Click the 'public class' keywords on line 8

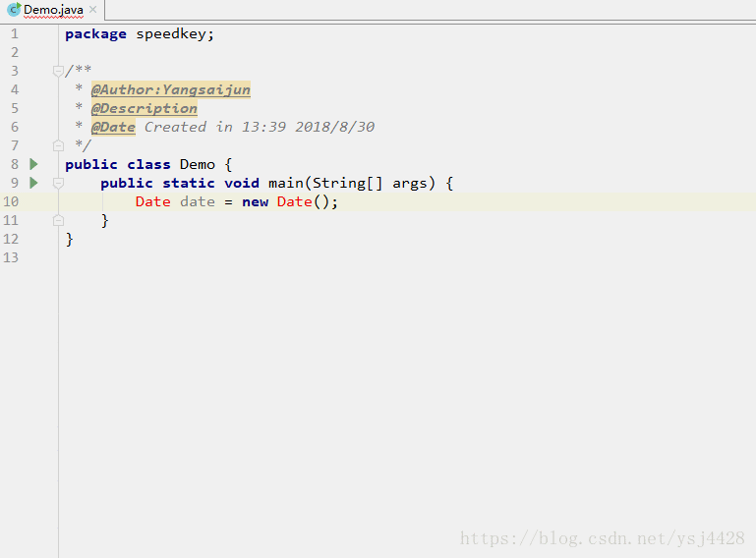118,164
